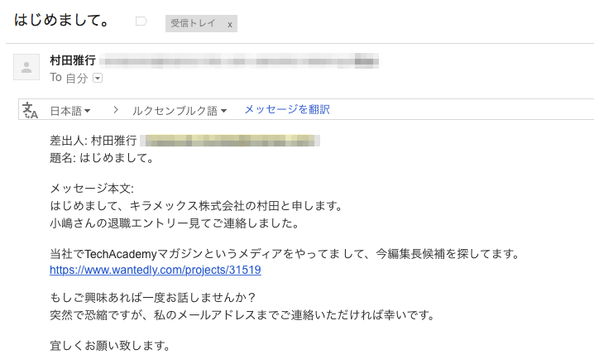Click メッセージを翻訳 to translate the message
The image size is (594, 364).
point(286,109)
